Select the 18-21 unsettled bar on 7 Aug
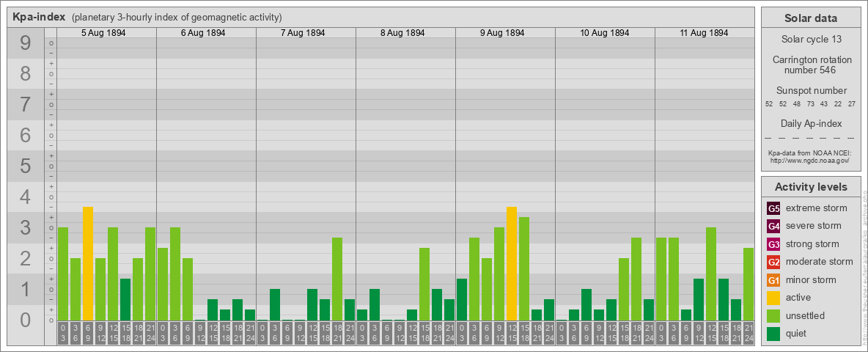 (337, 279)
